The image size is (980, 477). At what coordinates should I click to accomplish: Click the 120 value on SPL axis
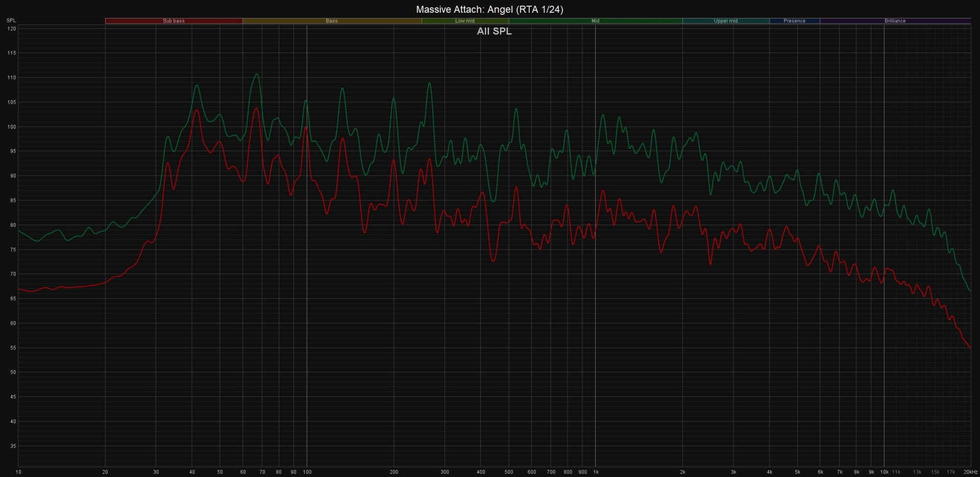click(x=11, y=29)
